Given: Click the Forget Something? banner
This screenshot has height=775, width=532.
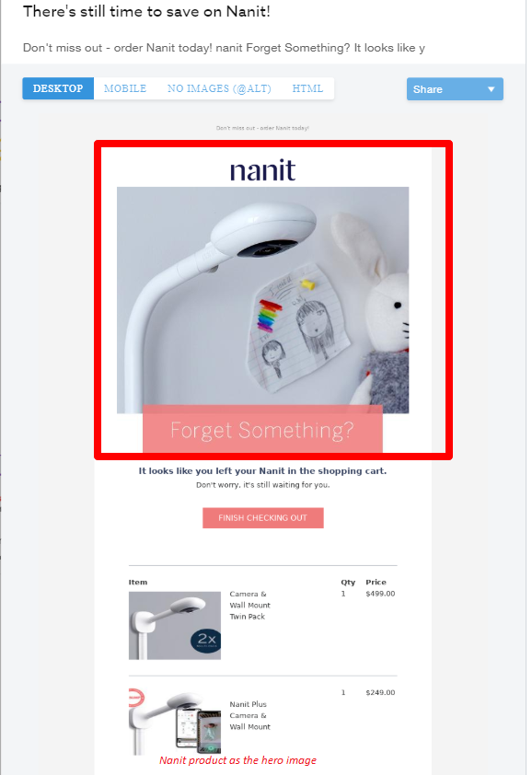Looking at the screenshot, I should coord(262,429).
